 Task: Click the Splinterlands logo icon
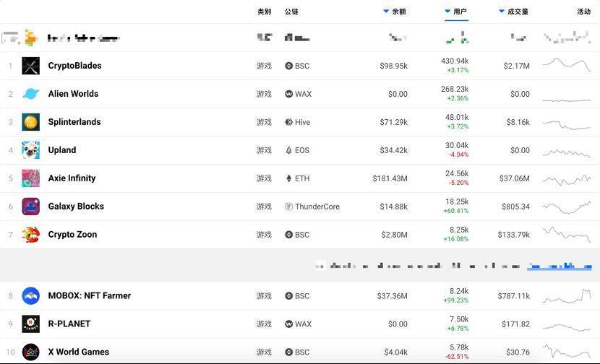pyautogui.click(x=30, y=122)
